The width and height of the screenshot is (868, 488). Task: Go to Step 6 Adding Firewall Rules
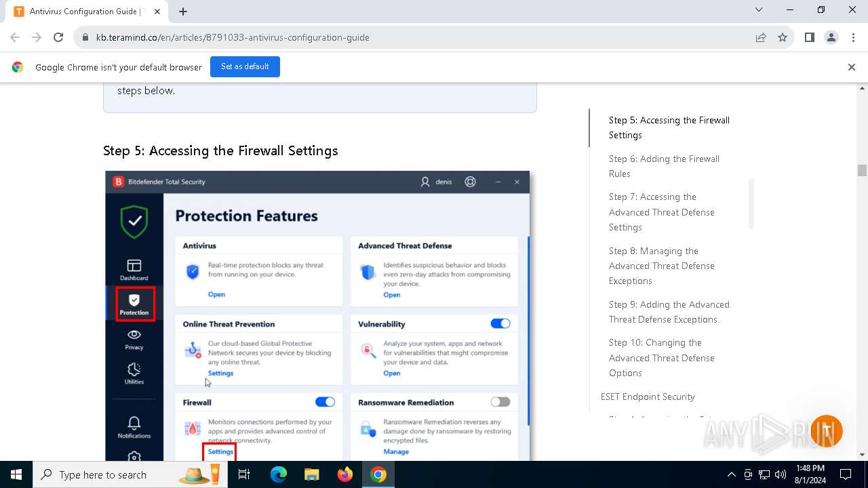(x=664, y=166)
